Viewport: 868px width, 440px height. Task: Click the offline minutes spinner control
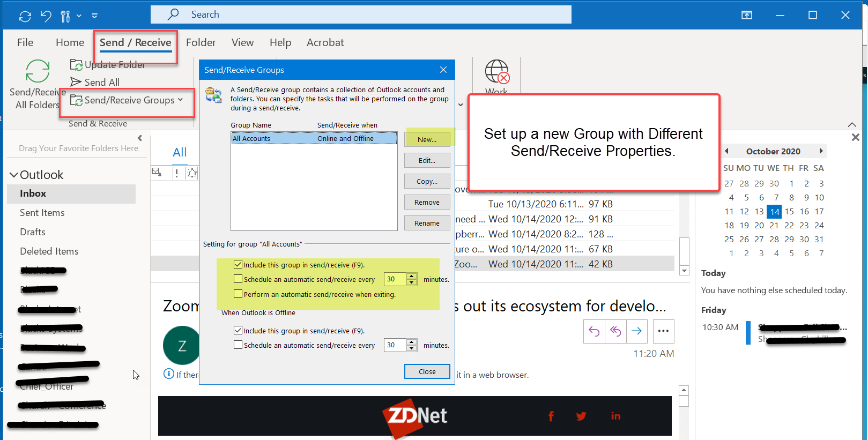click(x=412, y=345)
